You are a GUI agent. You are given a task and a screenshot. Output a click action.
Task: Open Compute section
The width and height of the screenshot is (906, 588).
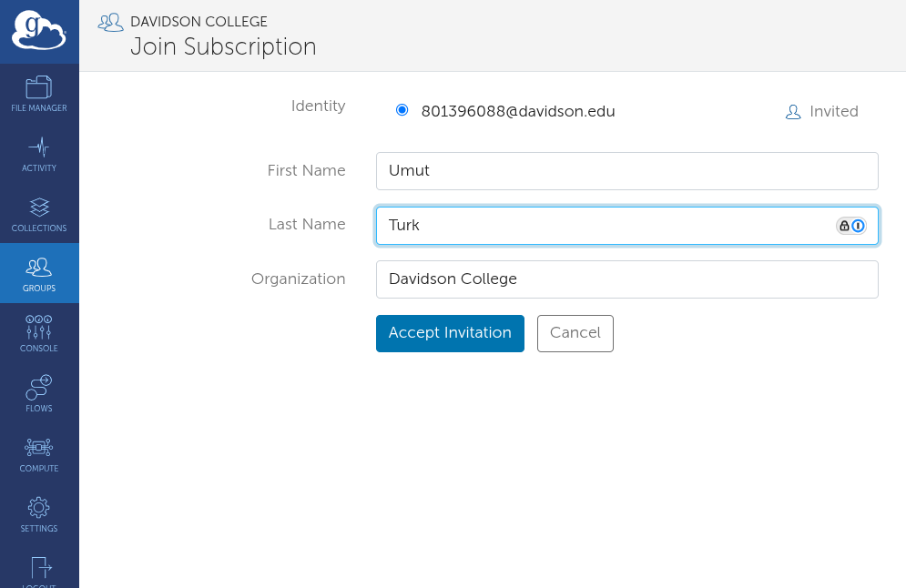pos(39,453)
